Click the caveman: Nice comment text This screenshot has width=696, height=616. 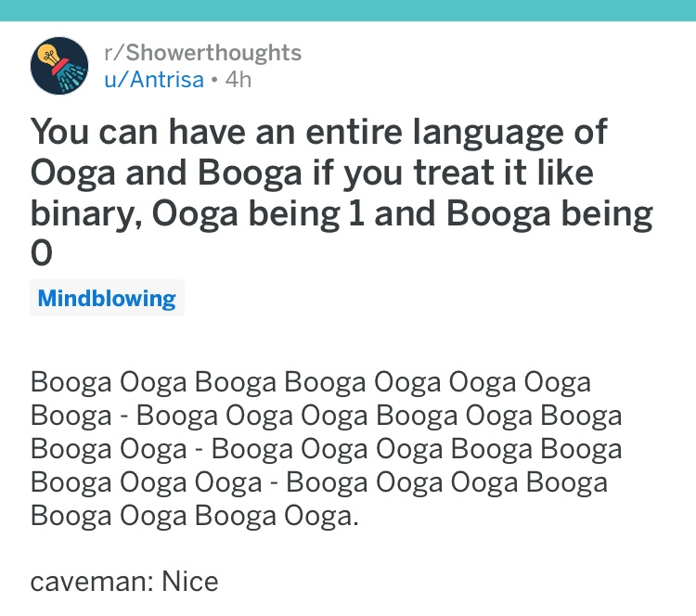point(124,582)
